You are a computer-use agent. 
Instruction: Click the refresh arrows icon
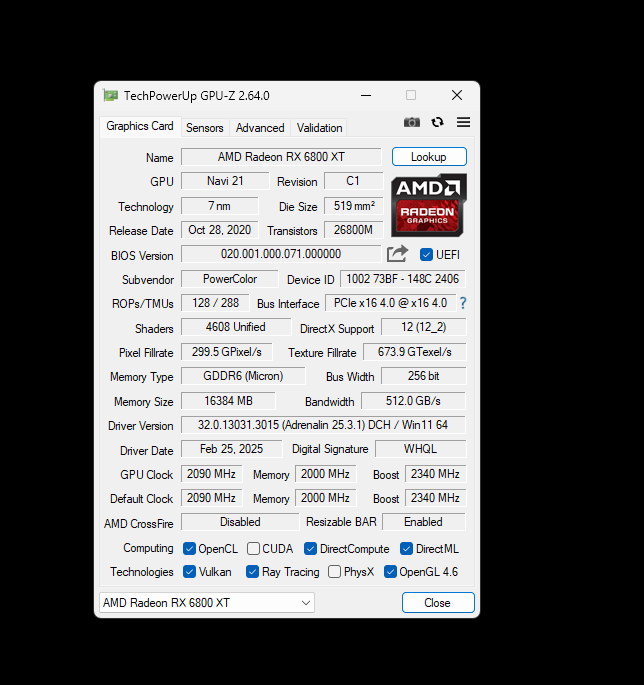[x=437, y=122]
